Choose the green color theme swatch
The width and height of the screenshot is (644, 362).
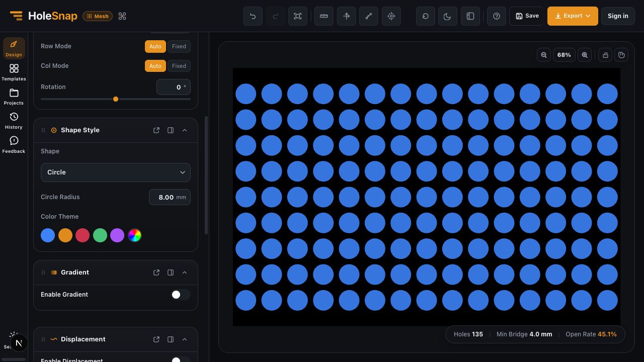100,235
